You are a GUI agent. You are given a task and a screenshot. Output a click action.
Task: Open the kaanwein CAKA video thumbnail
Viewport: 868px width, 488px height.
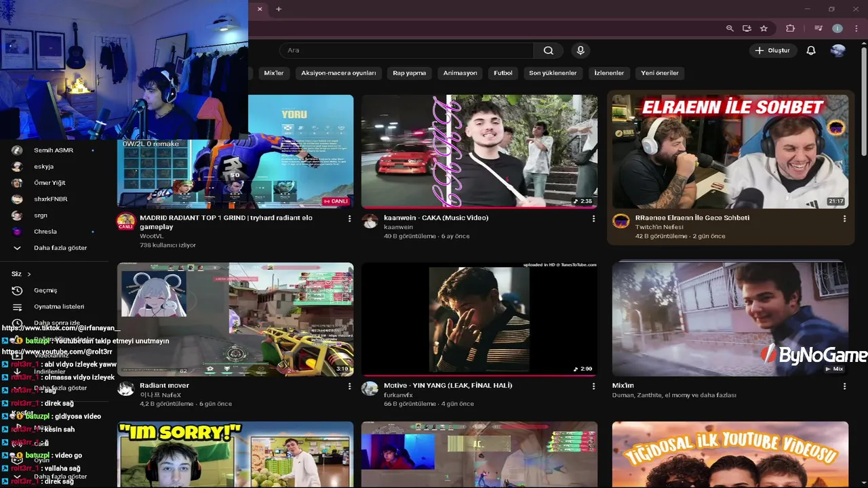click(479, 150)
